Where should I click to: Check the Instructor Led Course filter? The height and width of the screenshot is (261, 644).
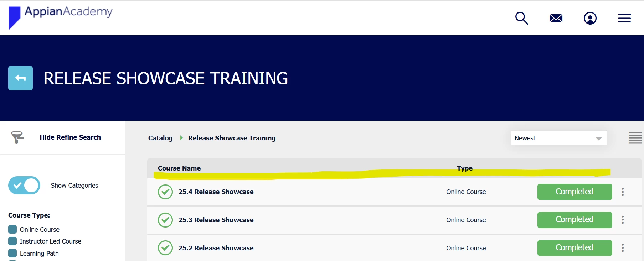click(x=12, y=241)
